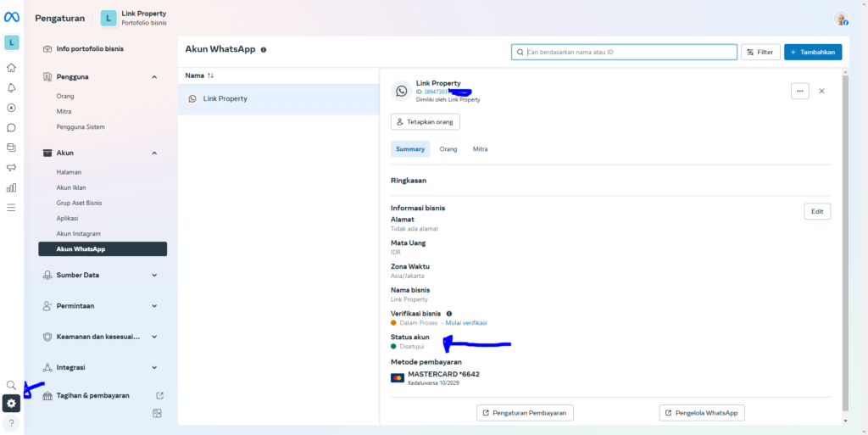Click the Asia/Jakarta timezone value
This screenshot has height=435, width=868.
tap(408, 276)
